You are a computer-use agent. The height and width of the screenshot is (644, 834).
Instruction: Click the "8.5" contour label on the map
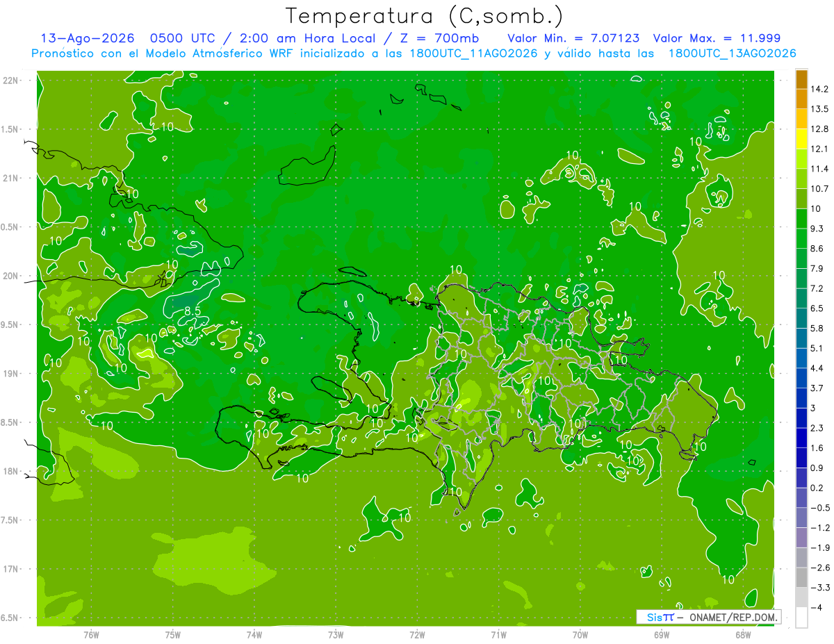[193, 312]
